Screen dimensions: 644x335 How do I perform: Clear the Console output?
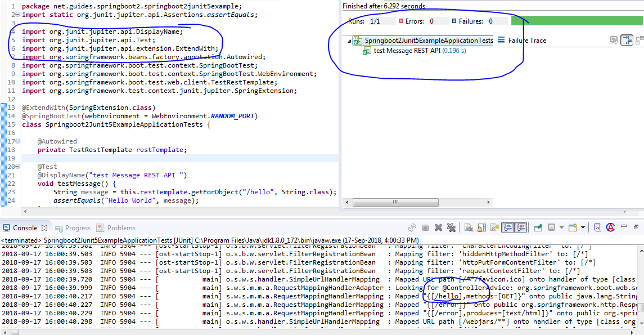click(468, 227)
